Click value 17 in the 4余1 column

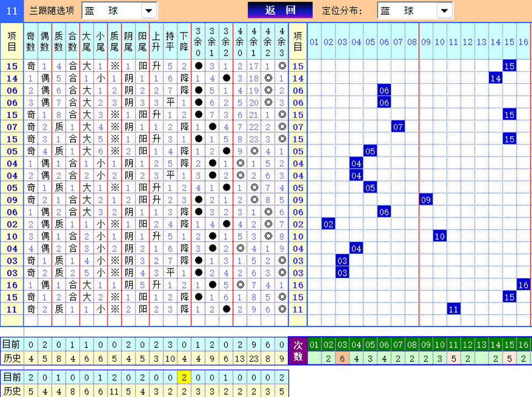tap(254, 66)
